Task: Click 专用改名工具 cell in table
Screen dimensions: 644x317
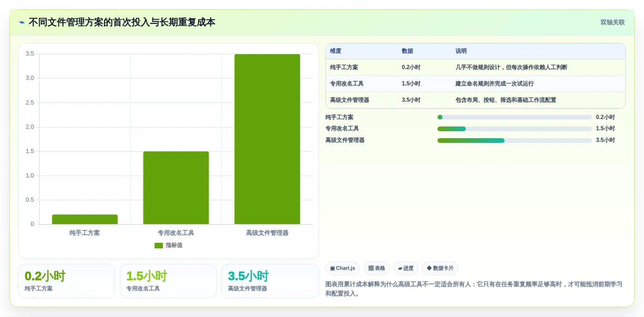Action: pyautogui.click(x=347, y=84)
